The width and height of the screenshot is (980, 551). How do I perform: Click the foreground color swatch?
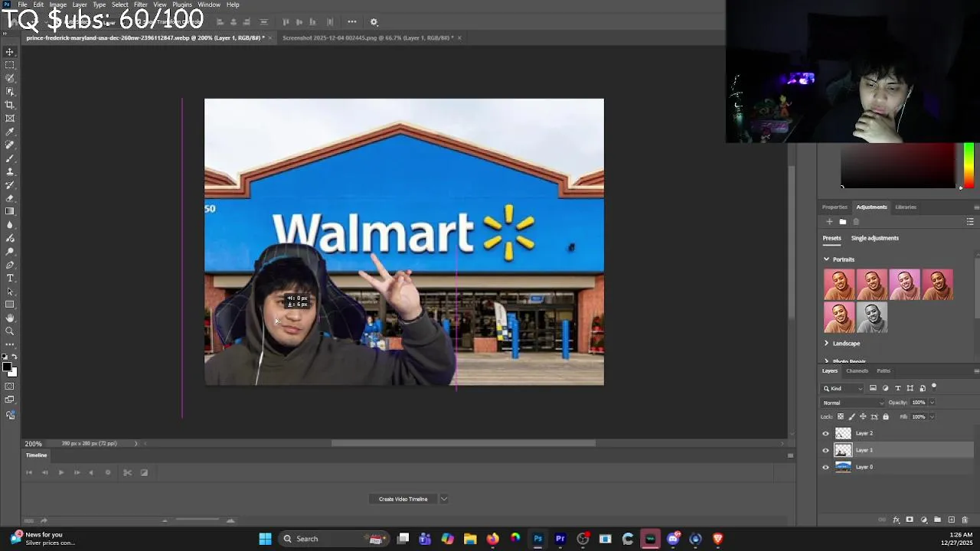(7, 368)
